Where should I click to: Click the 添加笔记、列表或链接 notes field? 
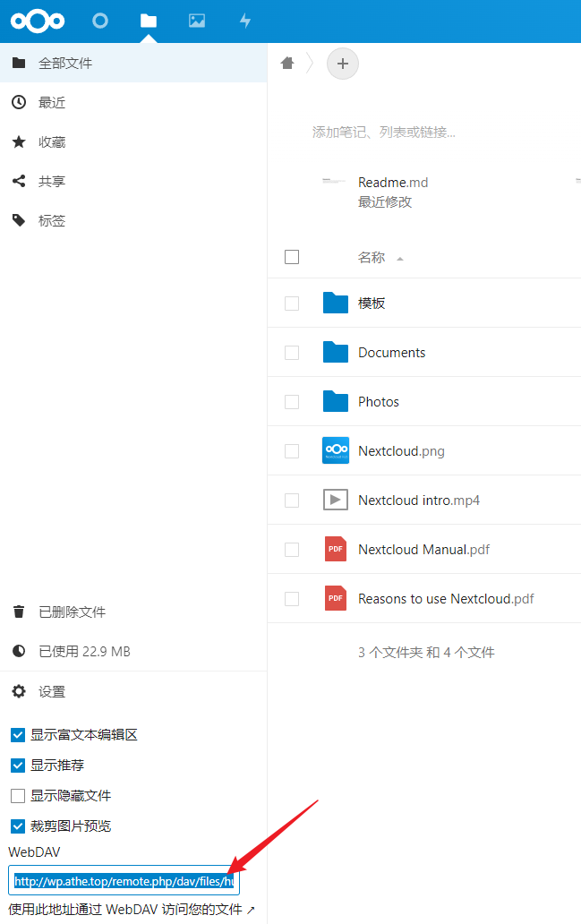click(x=383, y=132)
